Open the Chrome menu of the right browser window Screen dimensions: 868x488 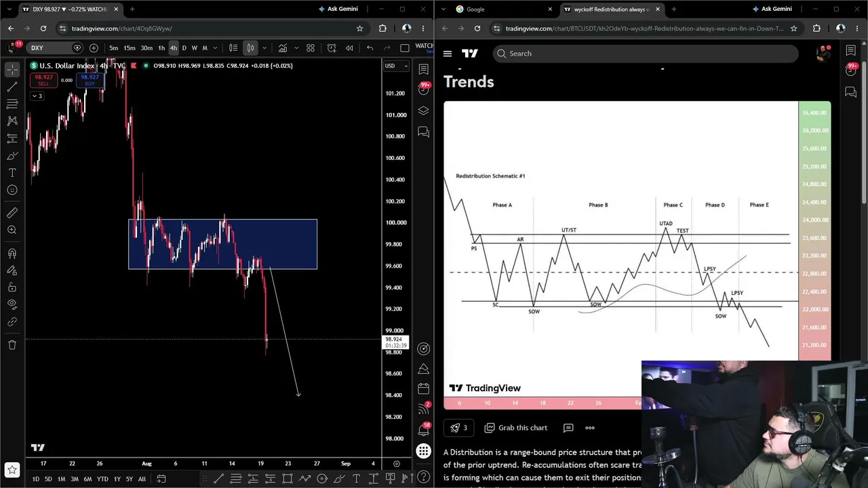point(858,28)
